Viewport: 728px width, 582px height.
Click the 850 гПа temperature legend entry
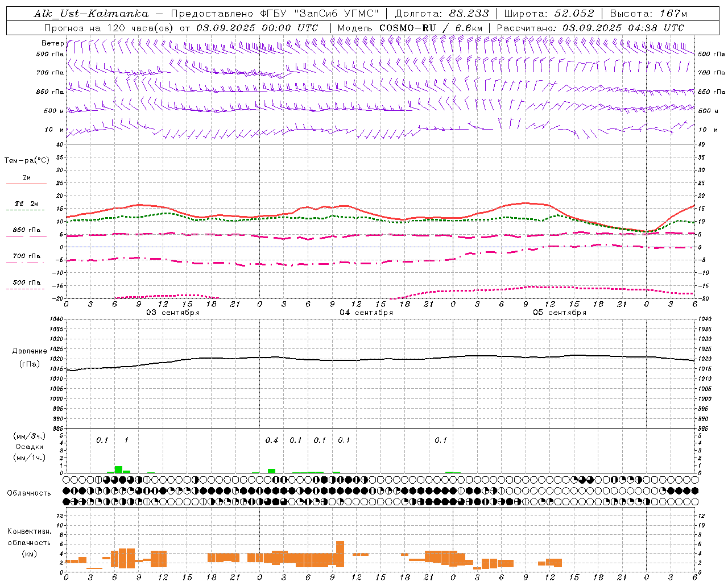pyautogui.click(x=26, y=230)
